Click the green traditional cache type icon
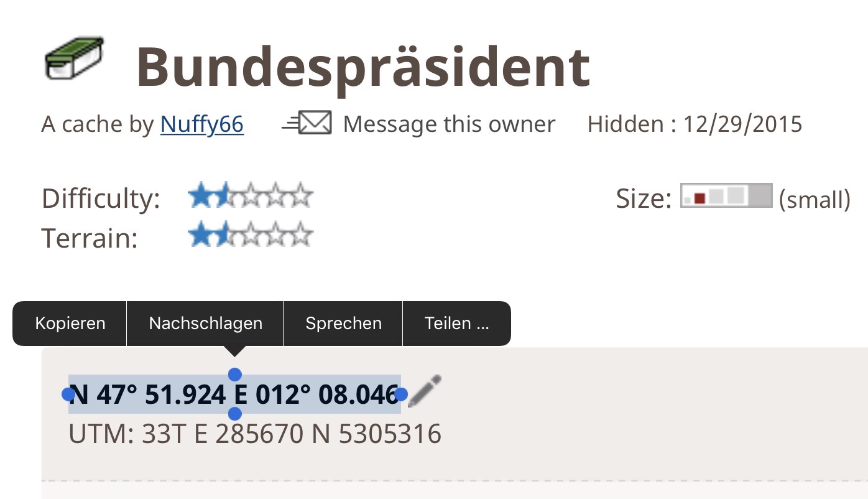Image resolution: width=868 pixels, height=499 pixels. [74, 58]
